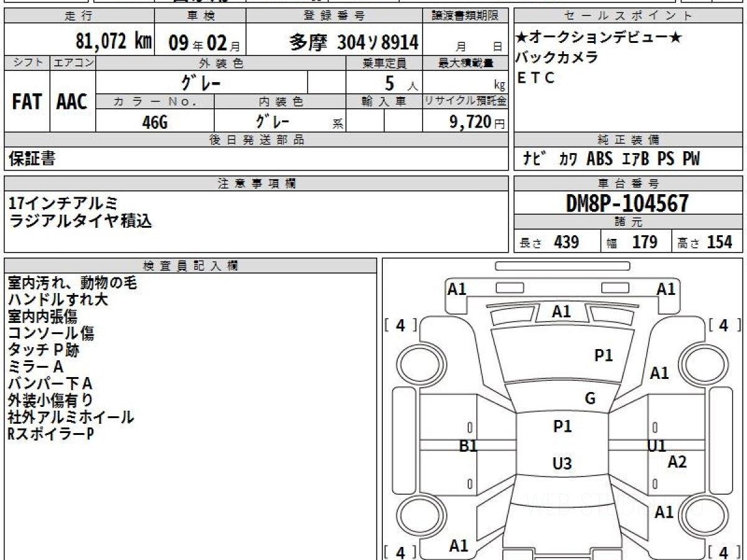Click 車検 column header

pos(200,16)
